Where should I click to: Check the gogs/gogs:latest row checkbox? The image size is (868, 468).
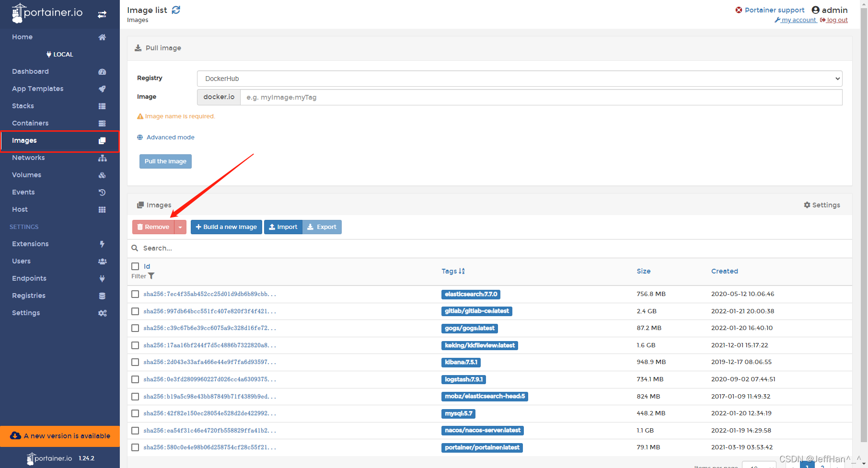click(135, 328)
